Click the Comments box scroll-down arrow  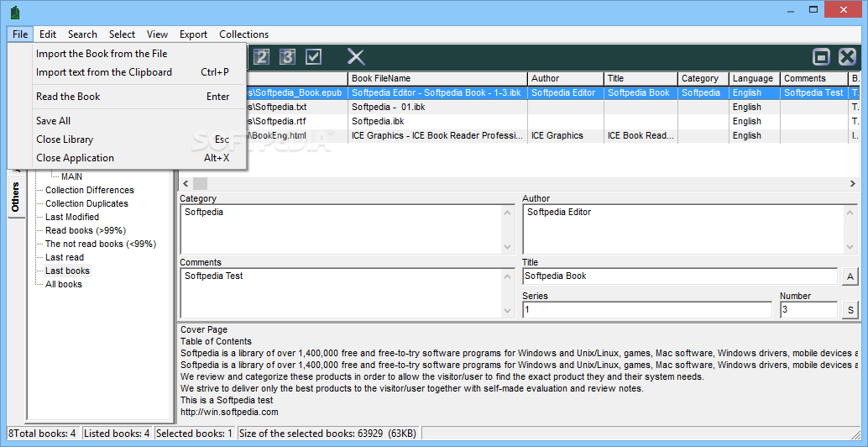coord(507,311)
